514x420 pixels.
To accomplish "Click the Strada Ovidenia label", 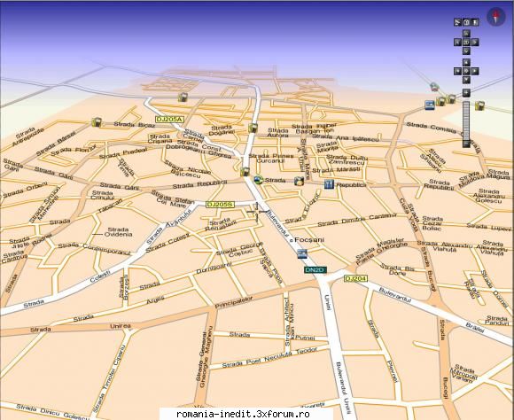I will point(119,232).
